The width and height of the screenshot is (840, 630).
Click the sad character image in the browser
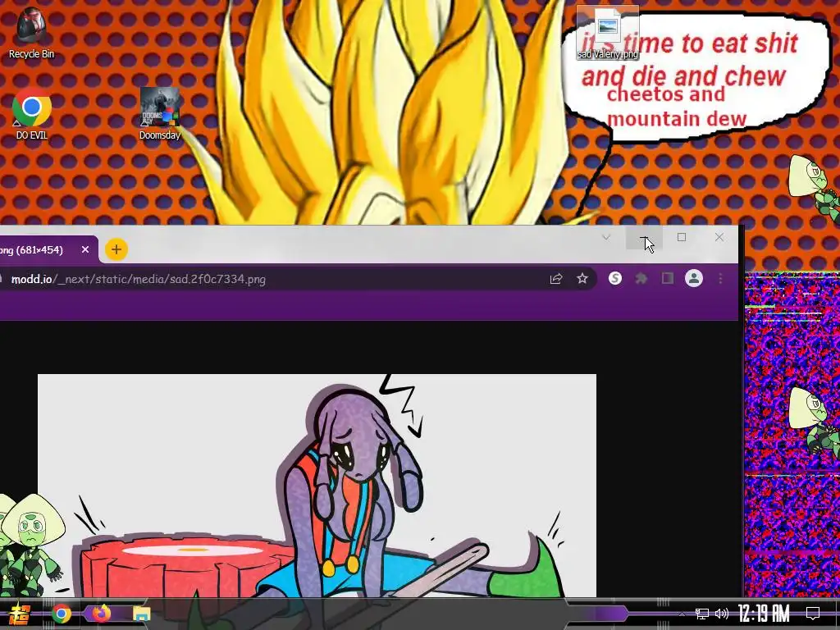pyautogui.click(x=317, y=486)
